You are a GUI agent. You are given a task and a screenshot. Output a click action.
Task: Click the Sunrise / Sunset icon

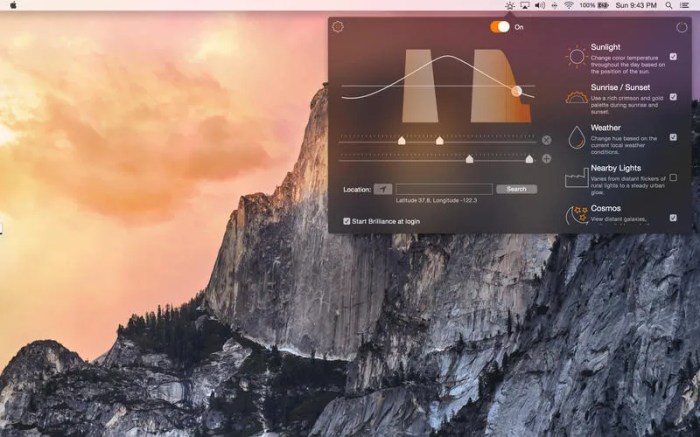[x=576, y=97]
